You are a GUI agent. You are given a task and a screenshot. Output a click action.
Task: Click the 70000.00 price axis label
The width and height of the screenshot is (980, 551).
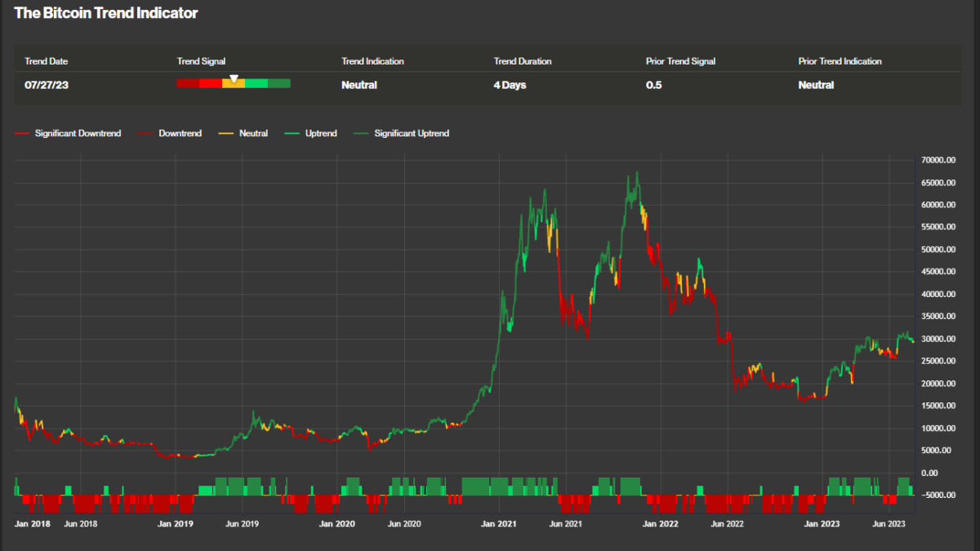tap(937, 160)
